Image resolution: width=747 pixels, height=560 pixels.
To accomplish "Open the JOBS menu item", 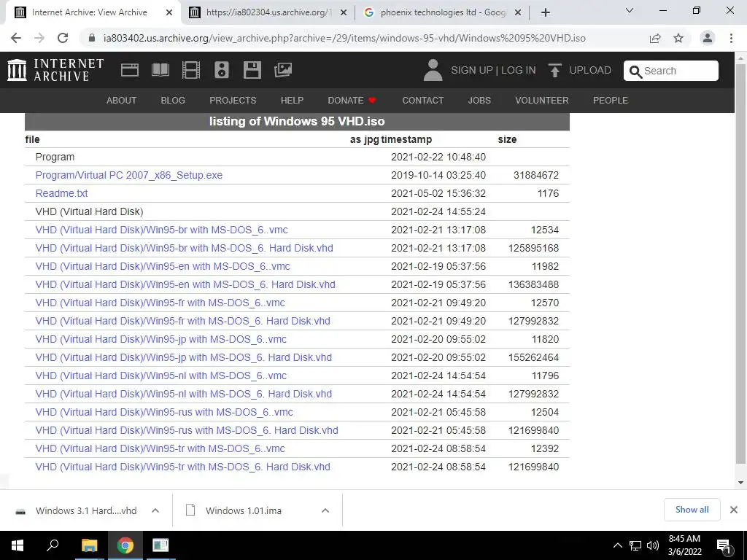I will 479,101.
